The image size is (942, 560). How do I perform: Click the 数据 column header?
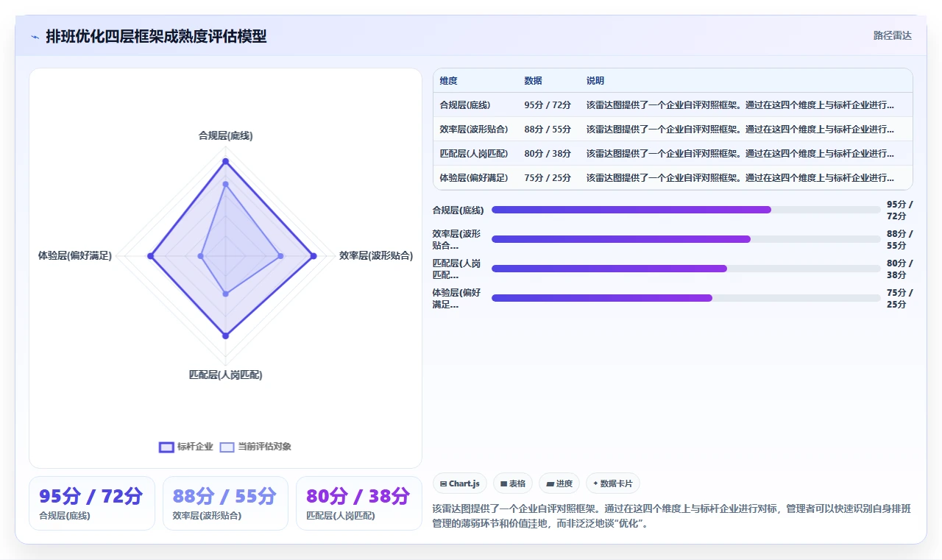pos(534,80)
